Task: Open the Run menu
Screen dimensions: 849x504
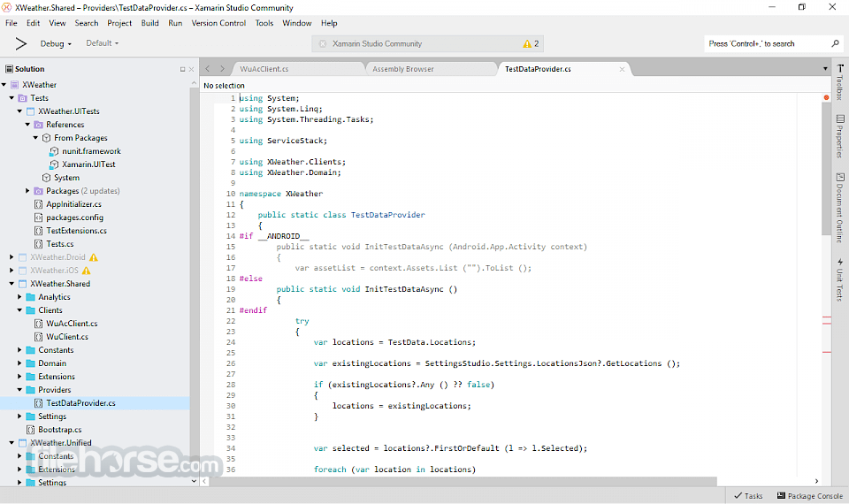Action: [175, 23]
